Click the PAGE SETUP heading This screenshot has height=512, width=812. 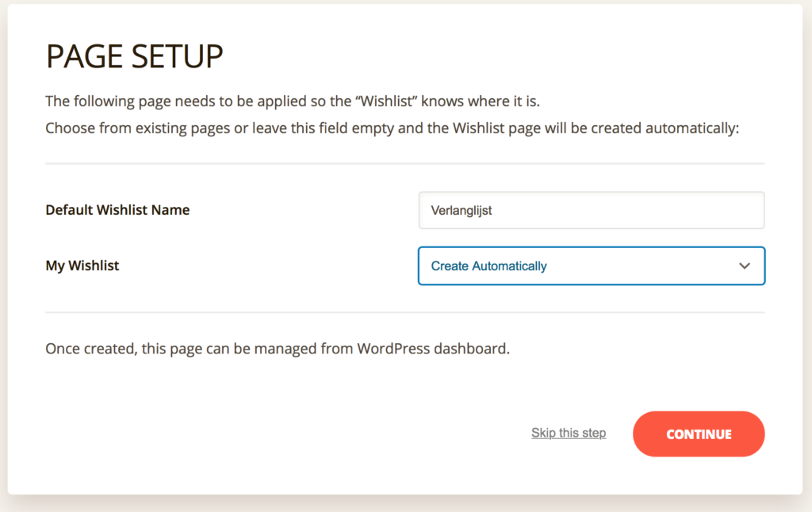[135, 56]
